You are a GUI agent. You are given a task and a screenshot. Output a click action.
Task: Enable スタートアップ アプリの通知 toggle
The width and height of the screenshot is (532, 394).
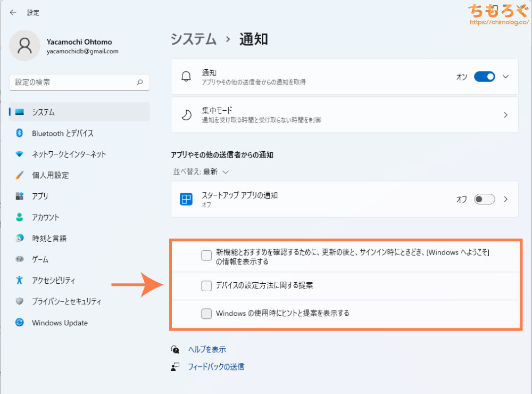click(x=484, y=199)
